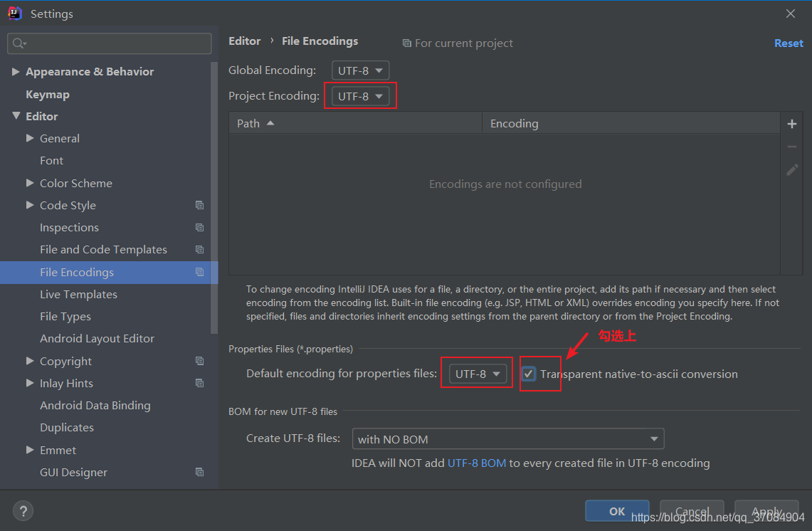812x531 pixels.
Task: Click the settings tree vertical scrollbar
Action: tap(214, 198)
